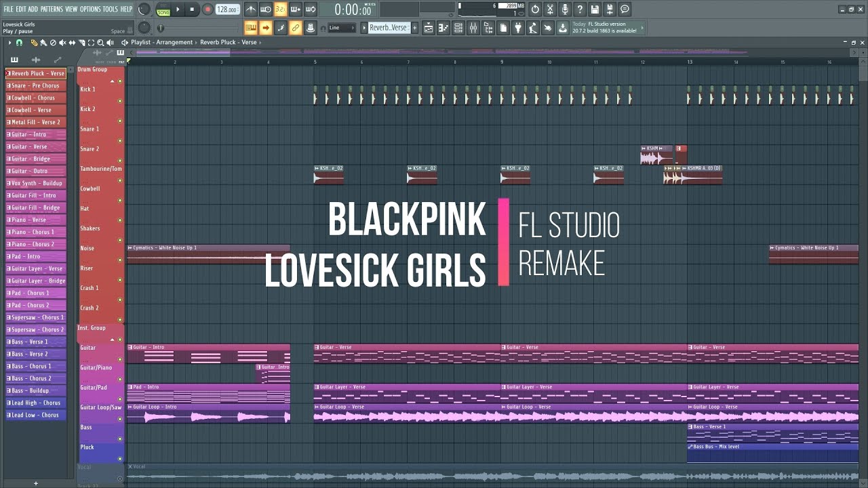Open pattern menu arrow beside Reverb..Verse
The width and height of the screenshot is (868, 488).
pyautogui.click(x=364, y=28)
